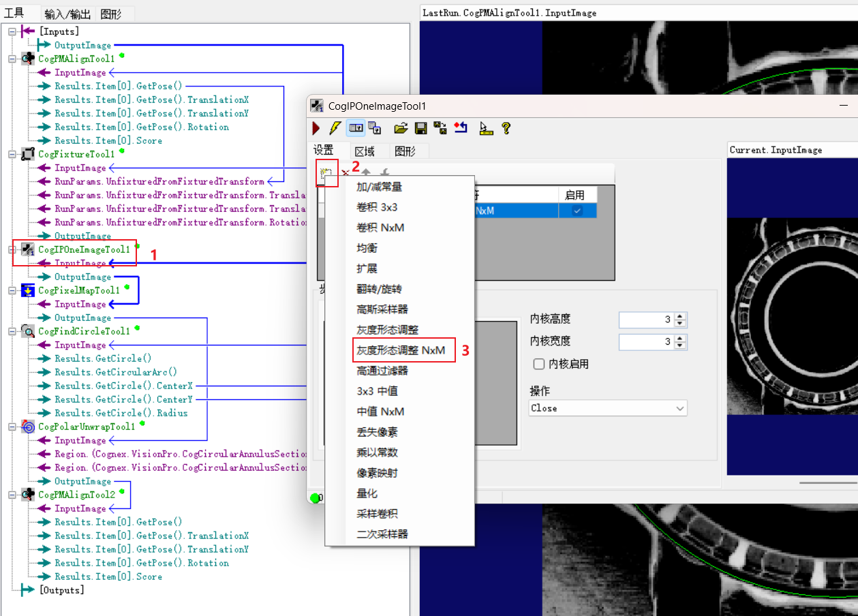Viewport: 858px width, 616px height.
Task: Click the [Outputs] teal arrow icon
Action: (28, 590)
